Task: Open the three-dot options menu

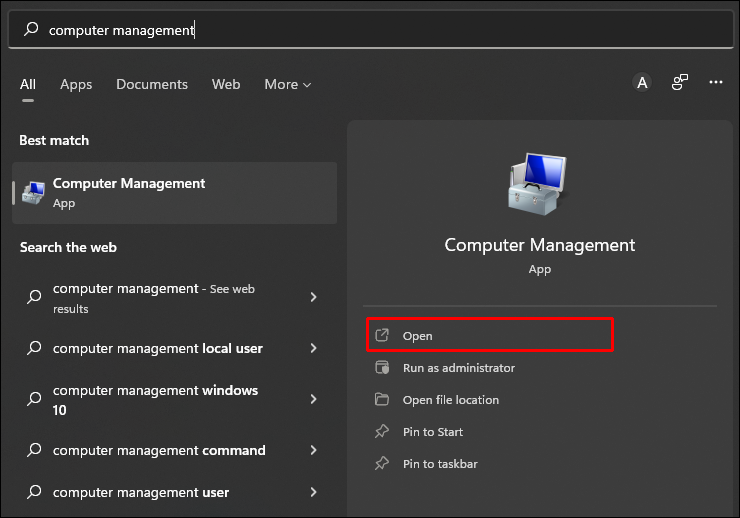Action: click(x=716, y=83)
